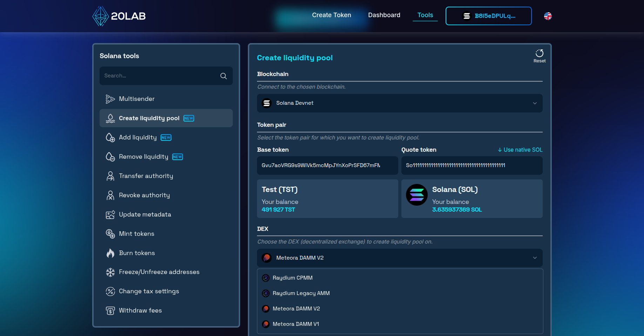Viewport: 644px width, 336px height.
Task: Click the Quote token address field
Action: click(472, 166)
